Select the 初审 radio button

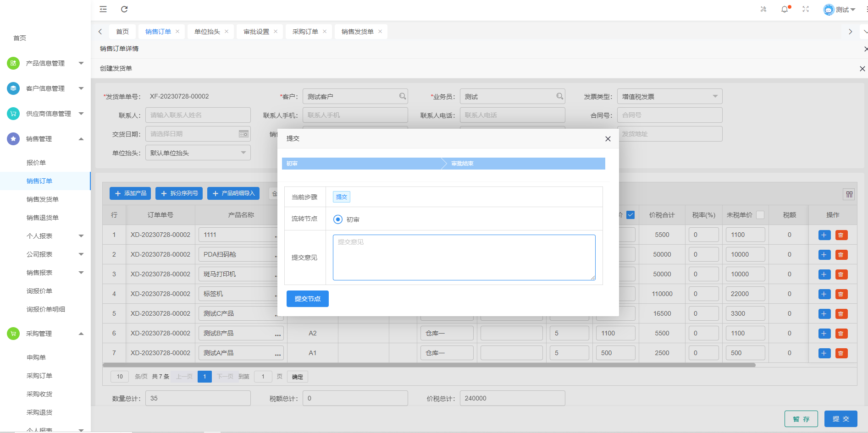pos(338,219)
